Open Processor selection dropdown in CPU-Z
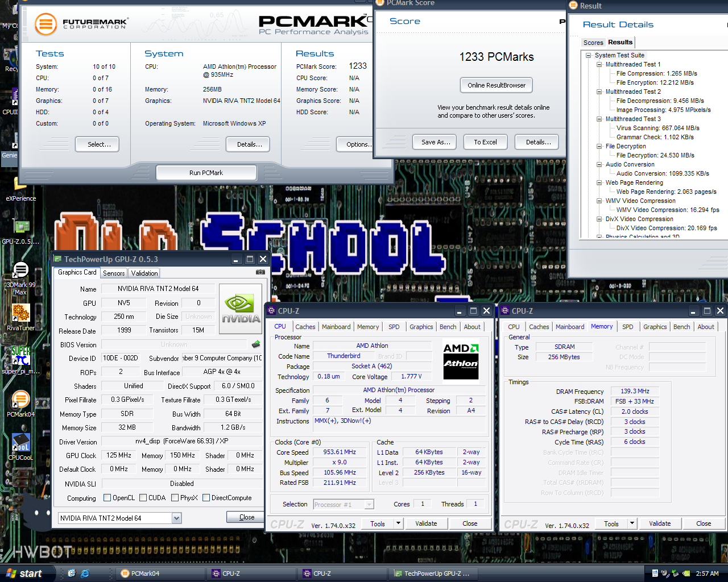Image resolution: width=728 pixels, height=582 pixels. click(370, 504)
